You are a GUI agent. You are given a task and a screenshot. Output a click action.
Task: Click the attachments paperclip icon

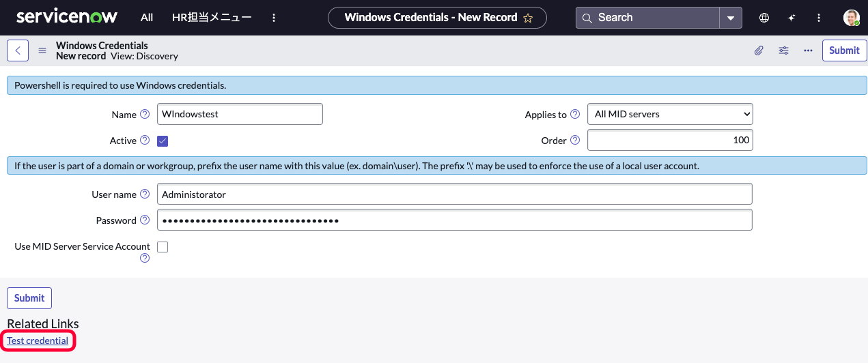pyautogui.click(x=759, y=50)
